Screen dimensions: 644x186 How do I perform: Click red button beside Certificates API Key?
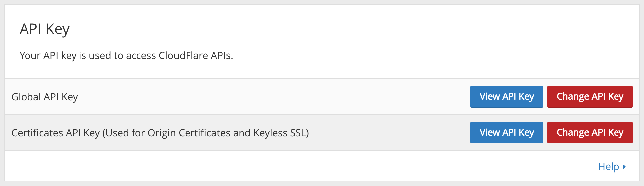point(590,133)
